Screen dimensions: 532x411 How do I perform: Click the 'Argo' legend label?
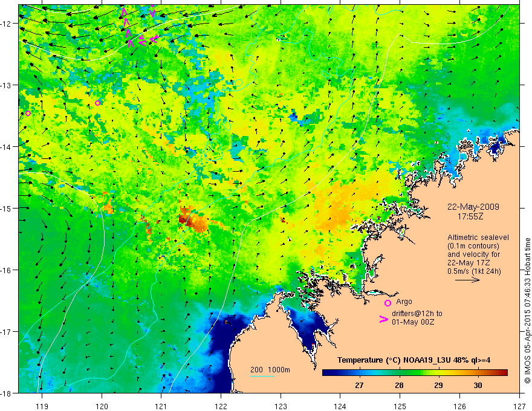[404, 302]
